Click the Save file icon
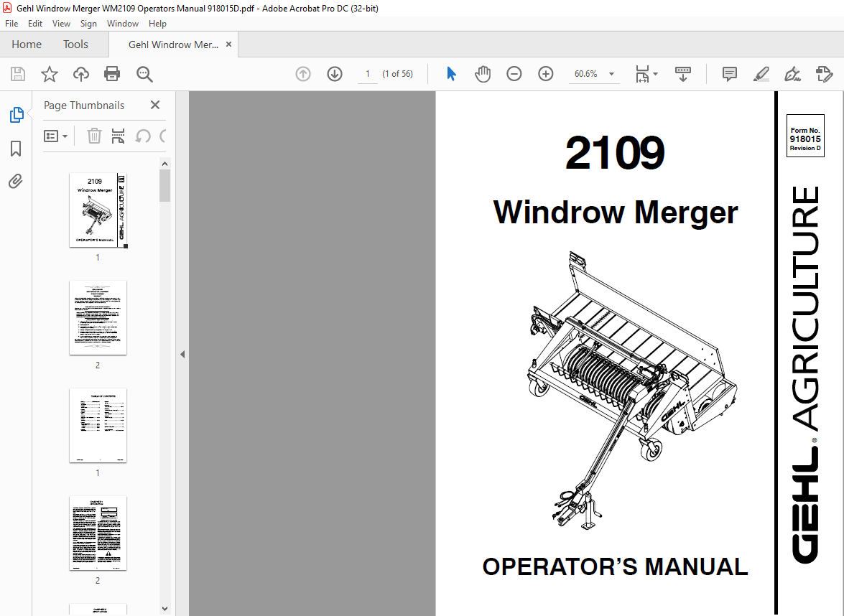The image size is (844, 616). pos(18,74)
